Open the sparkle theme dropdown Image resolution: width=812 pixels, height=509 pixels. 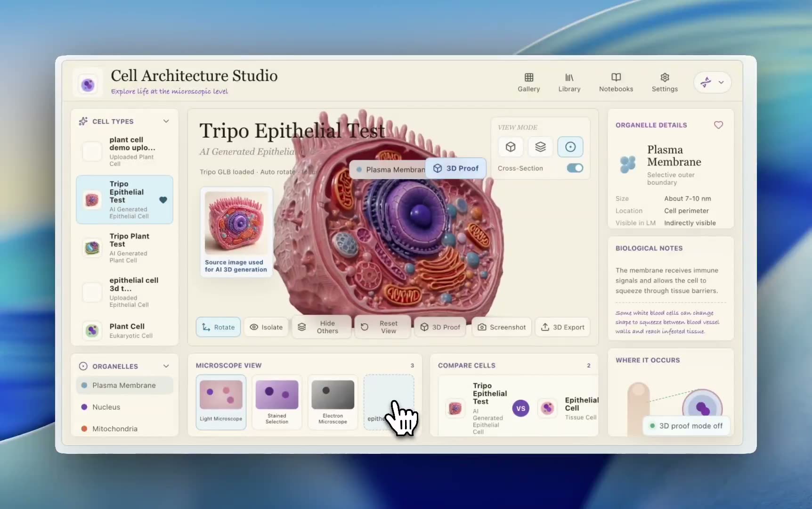(x=712, y=82)
